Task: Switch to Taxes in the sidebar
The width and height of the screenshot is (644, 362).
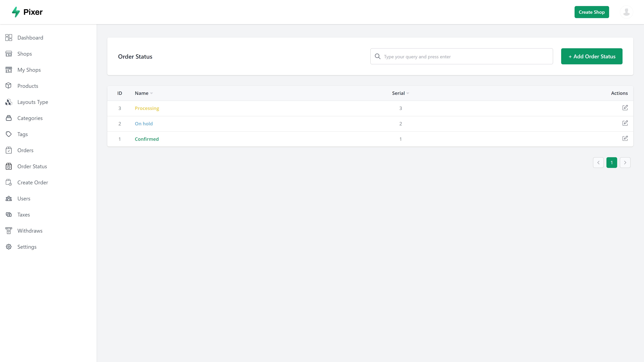Action: (9, 214)
